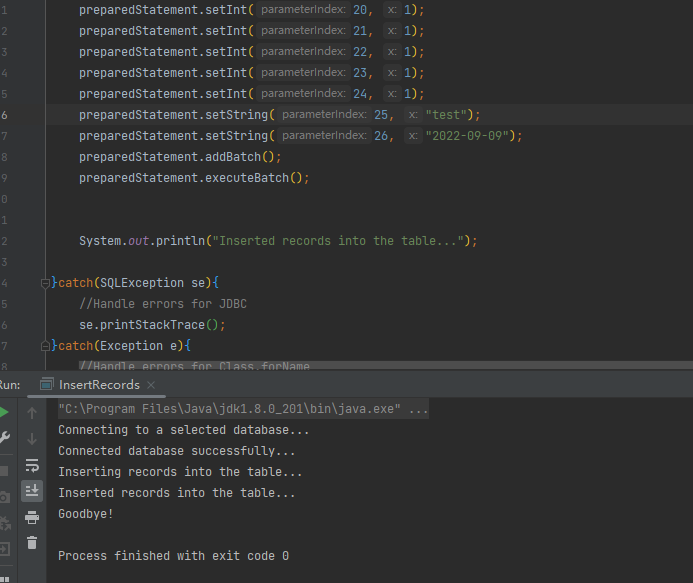Collapse the catch(Exception e) block
Image resolution: width=693 pixels, height=583 pixels.
tap(45, 346)
